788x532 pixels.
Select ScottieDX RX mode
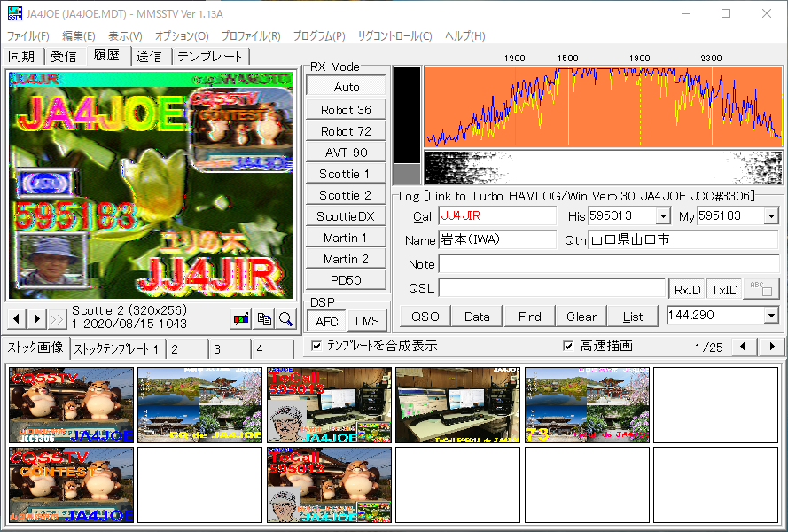point(347,216)
